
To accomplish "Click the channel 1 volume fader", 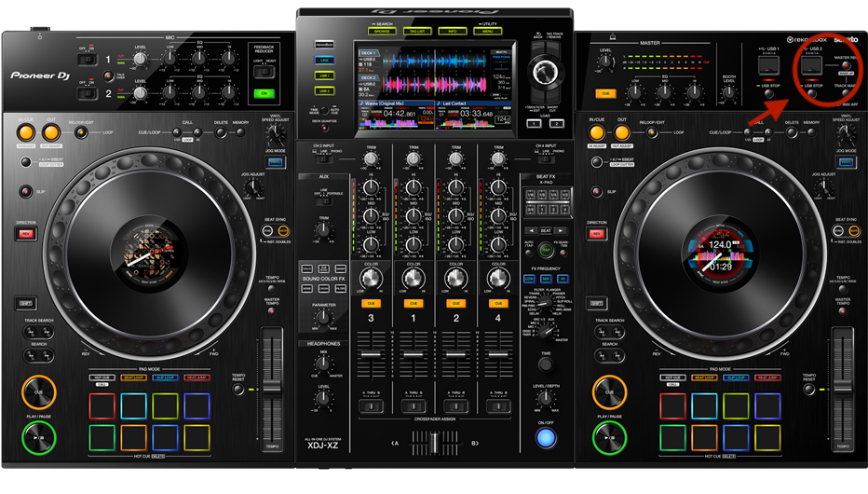I will click(x=414, y=355).
